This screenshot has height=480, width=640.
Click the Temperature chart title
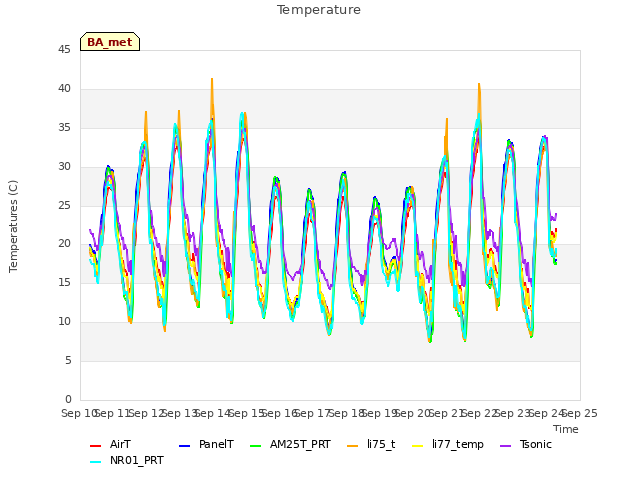pos(319,10)
